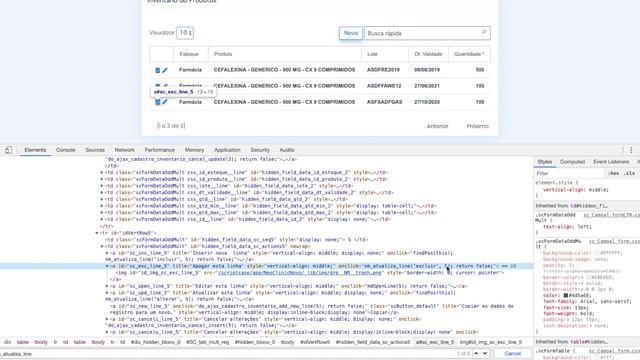Sort by the Produto column header

[223, 54]
